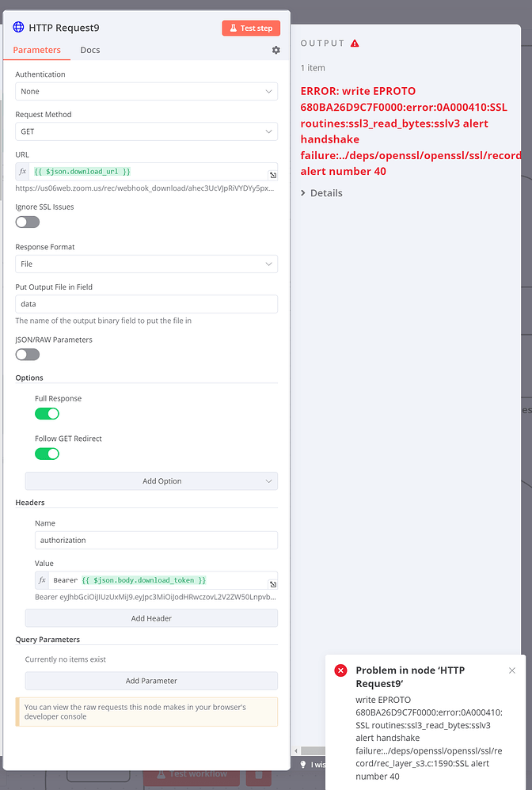532x790 pixels.
Task: Enable the Ignore SSL Issues toggle
Action: coord(27,222)
